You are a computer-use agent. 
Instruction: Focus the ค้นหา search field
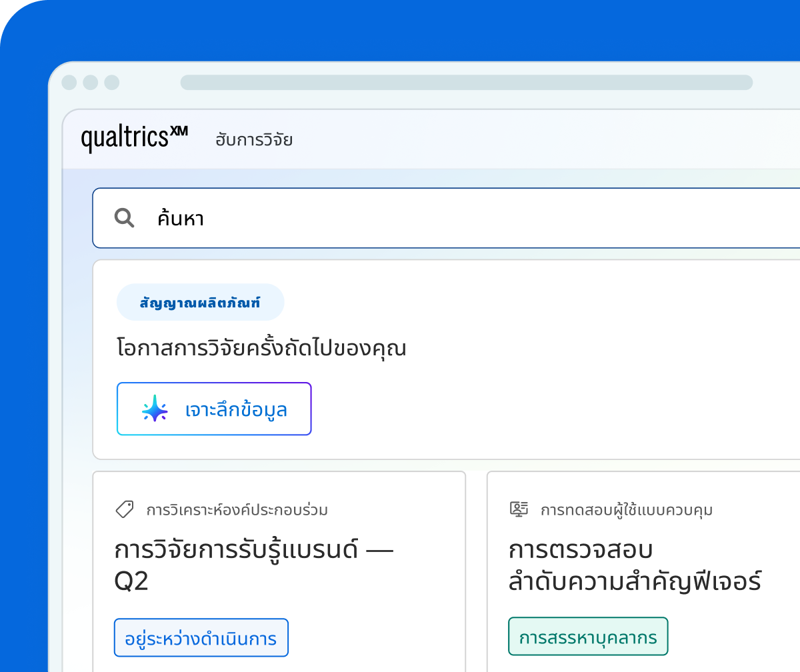tap(446, 218)
